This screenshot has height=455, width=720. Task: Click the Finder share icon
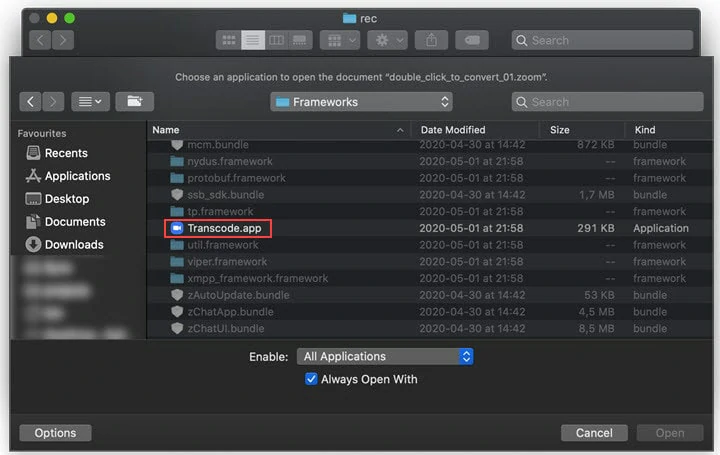click(431, 40)
